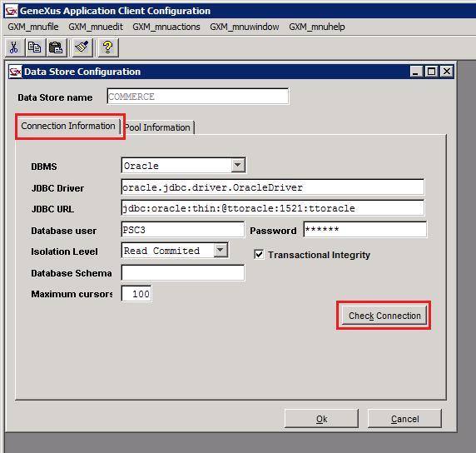Click the Paste clipboard toolbar icon
Viewport: 476px width, 453px height.
[x=56, y=47]
